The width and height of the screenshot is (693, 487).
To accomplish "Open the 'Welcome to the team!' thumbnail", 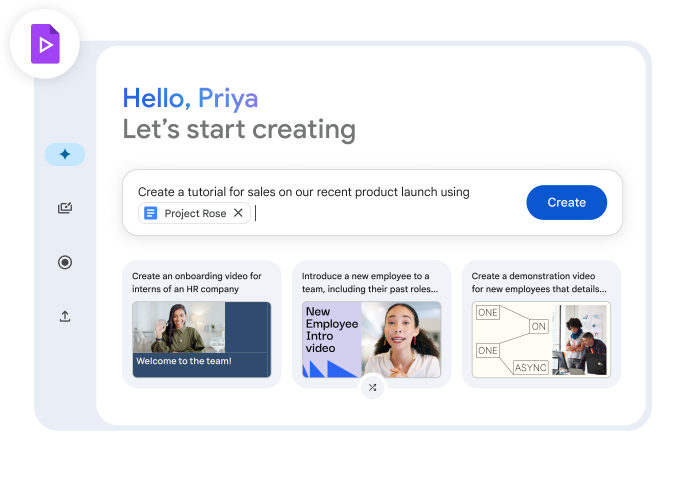I will 202,339.
